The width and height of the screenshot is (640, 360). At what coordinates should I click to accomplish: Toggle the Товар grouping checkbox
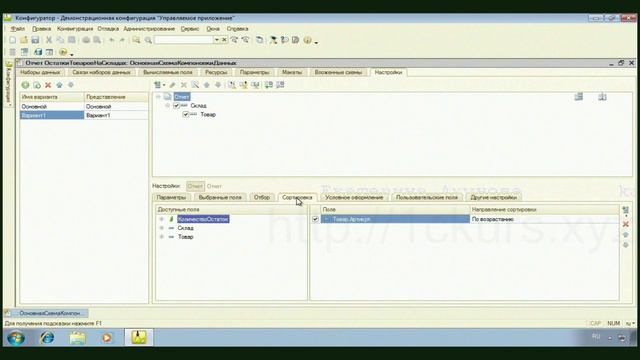[186, 115]
